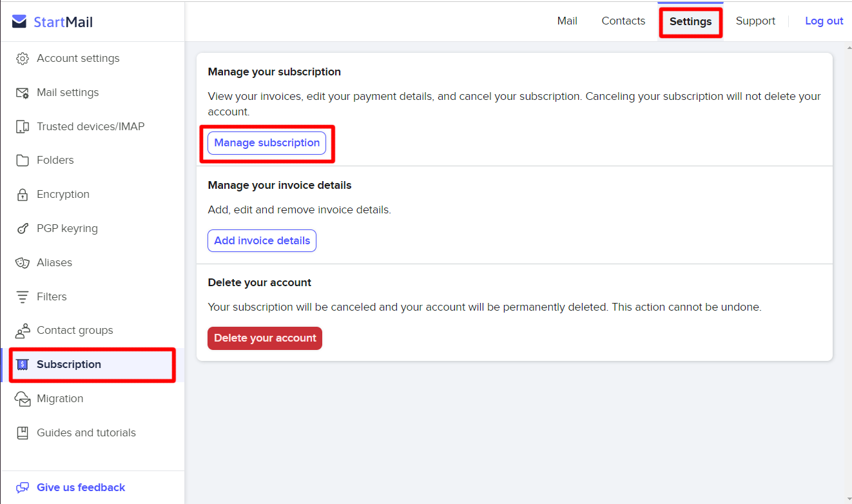852x504 pixels.
Task: Select the Mail settings gear icon
Action: [23, 92]
